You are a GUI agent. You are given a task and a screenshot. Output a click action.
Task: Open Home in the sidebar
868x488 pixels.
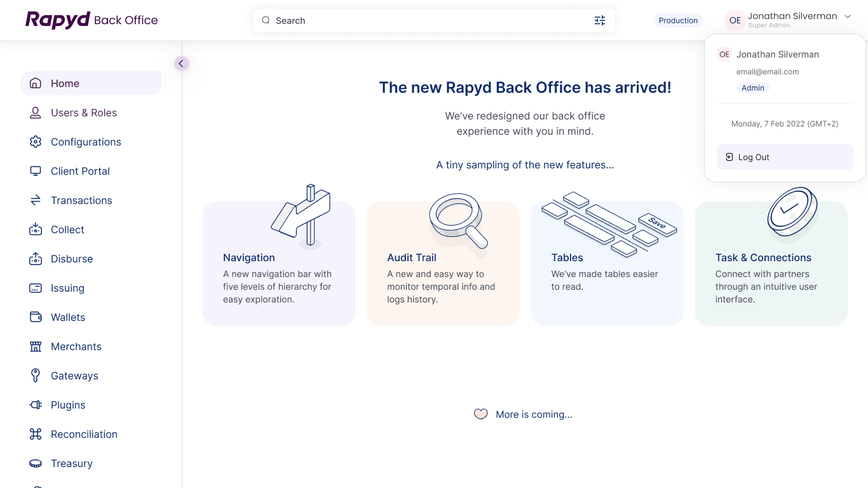91,83
